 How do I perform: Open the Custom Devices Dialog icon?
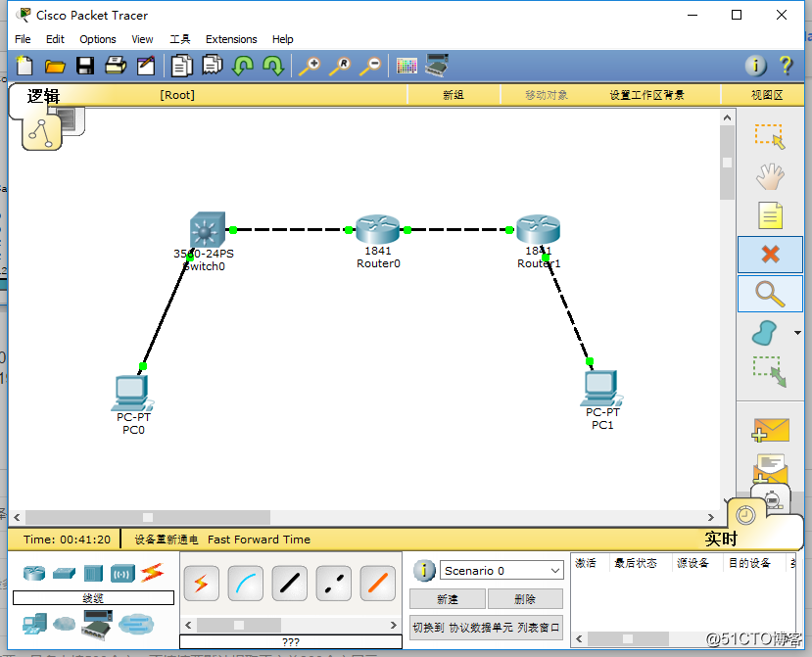[x=437, y=66]
